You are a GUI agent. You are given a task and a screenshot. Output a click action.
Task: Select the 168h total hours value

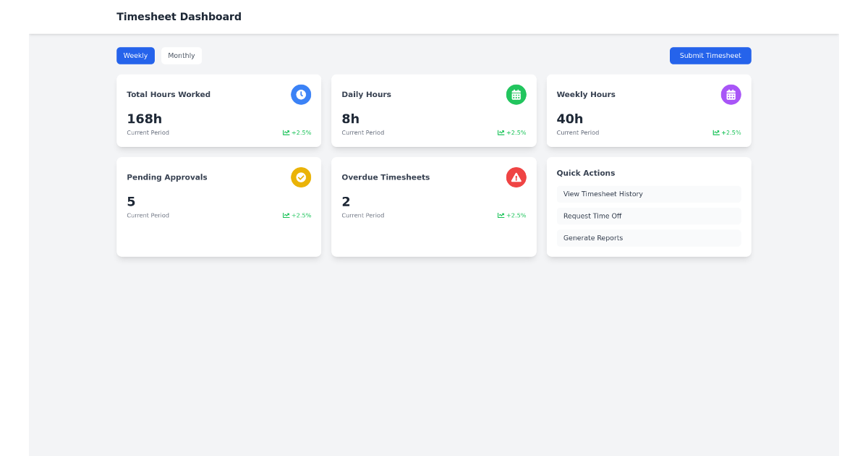144,119
